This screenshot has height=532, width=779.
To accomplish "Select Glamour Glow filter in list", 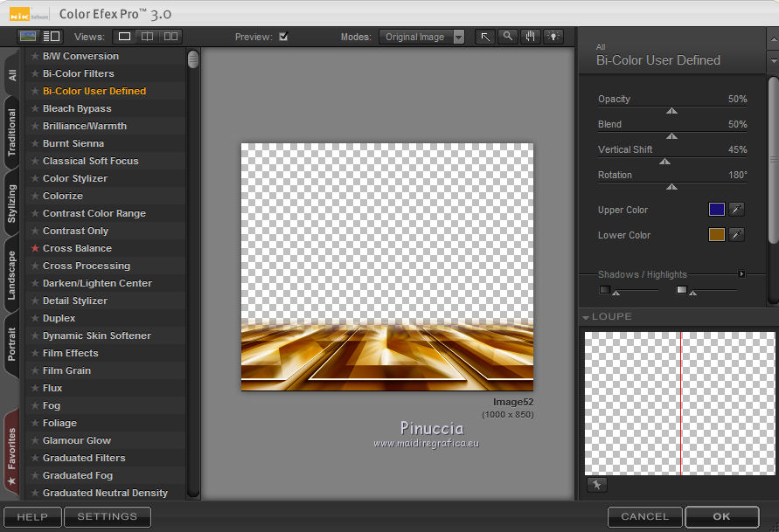I will click(77, 440).
